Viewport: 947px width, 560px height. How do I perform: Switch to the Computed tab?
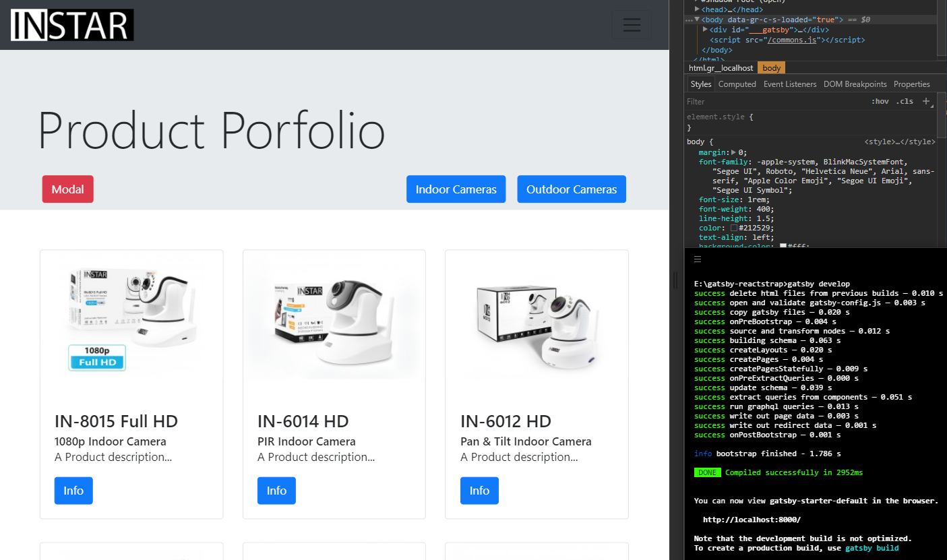pyautogui.click(x=737, y=84)
